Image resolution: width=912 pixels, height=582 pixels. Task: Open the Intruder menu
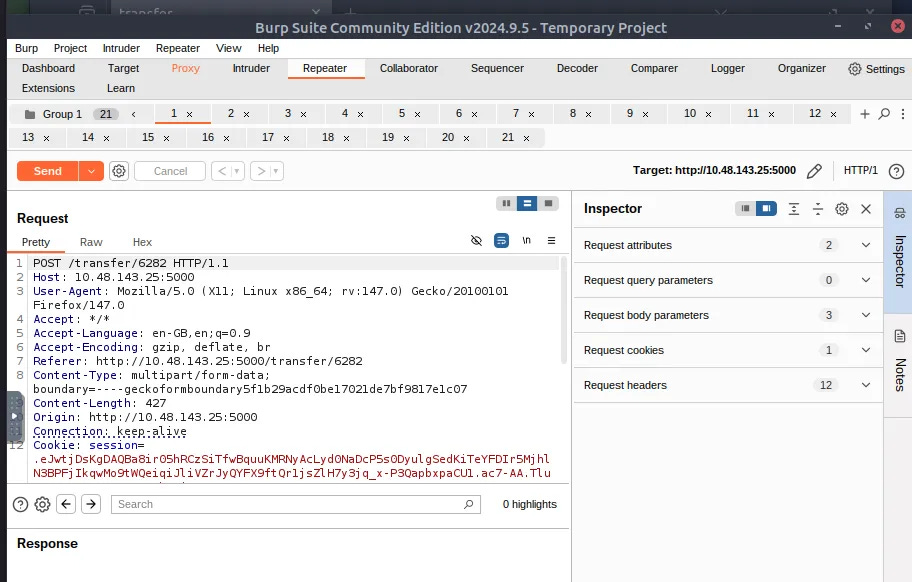coord(121,48)
